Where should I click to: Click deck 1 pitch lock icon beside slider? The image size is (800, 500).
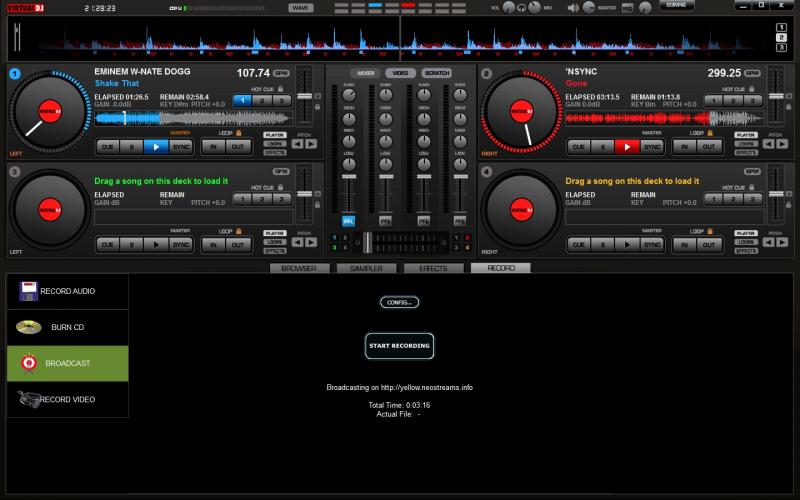(317, 107)
